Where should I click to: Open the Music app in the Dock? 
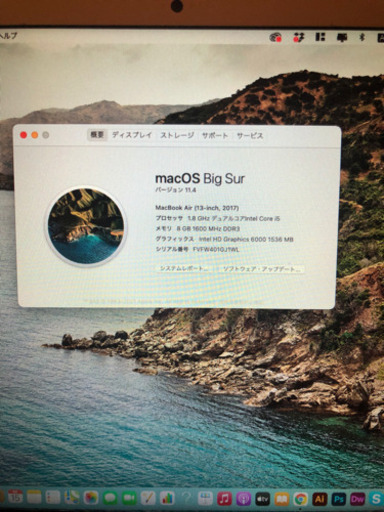point(224,499)
